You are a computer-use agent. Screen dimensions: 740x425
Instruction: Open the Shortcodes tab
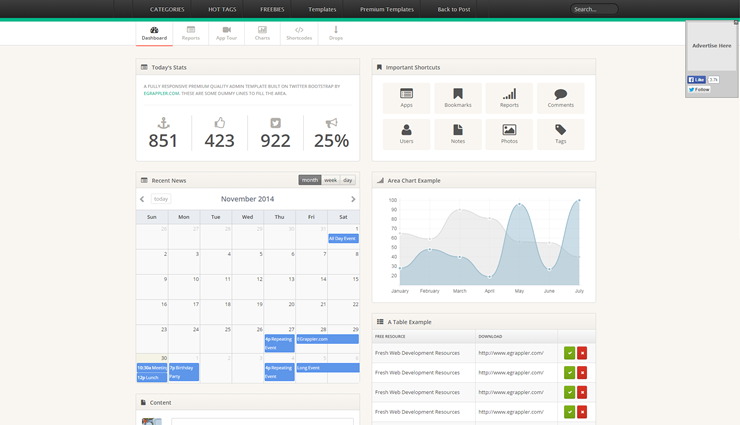tap(299, 33)
